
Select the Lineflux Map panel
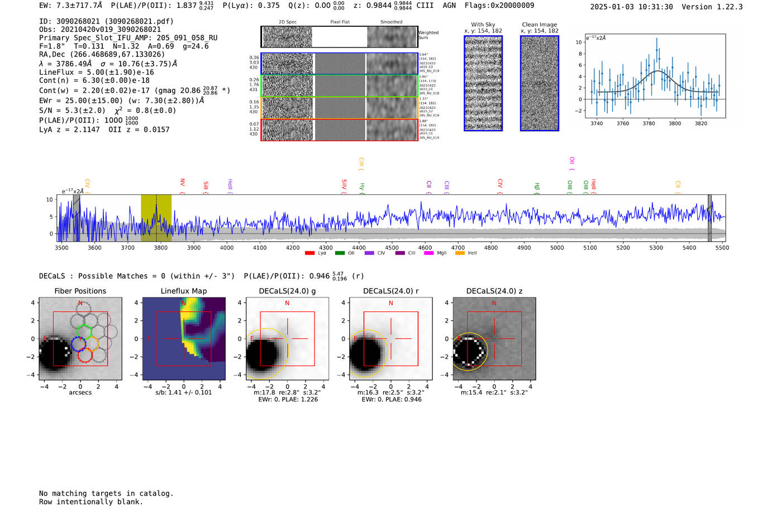[x=184, y=339]
